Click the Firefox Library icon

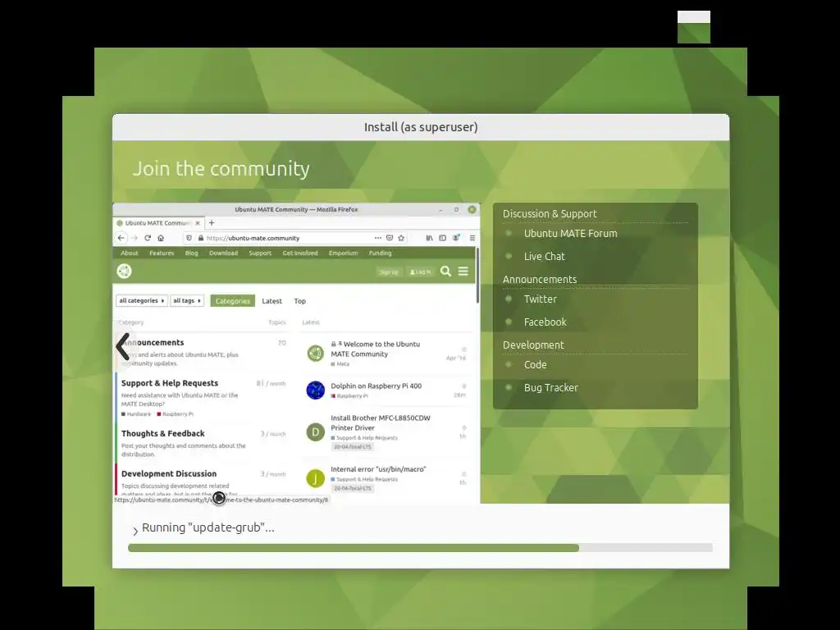point(429,238)
